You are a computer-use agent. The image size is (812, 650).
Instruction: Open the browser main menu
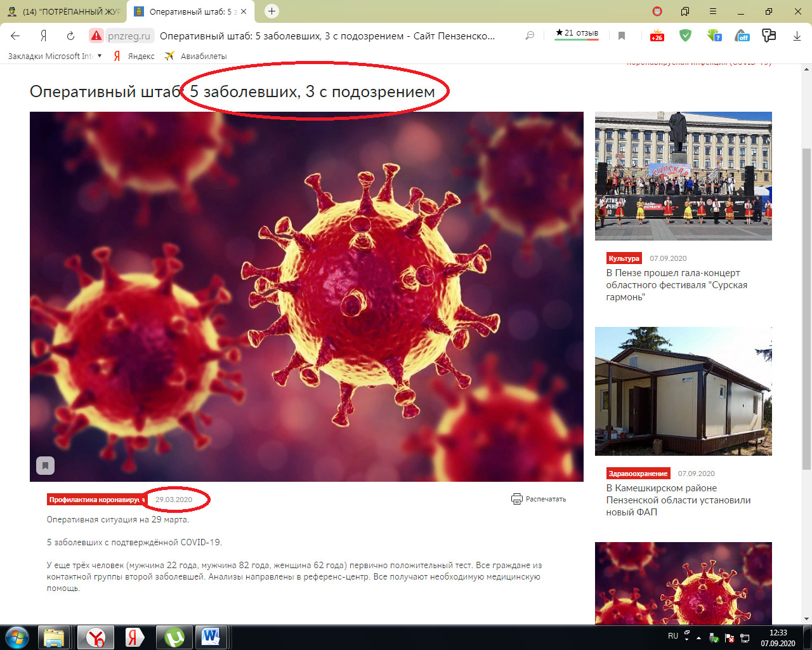713,11
